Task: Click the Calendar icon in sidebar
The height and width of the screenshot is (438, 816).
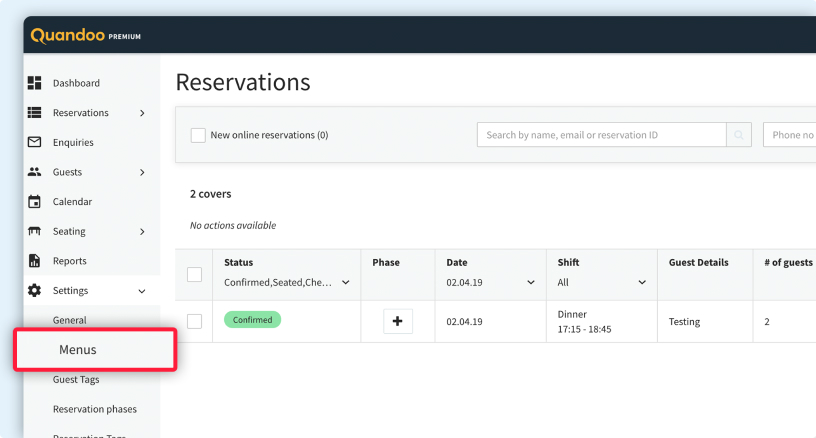Action: point(34,202)
